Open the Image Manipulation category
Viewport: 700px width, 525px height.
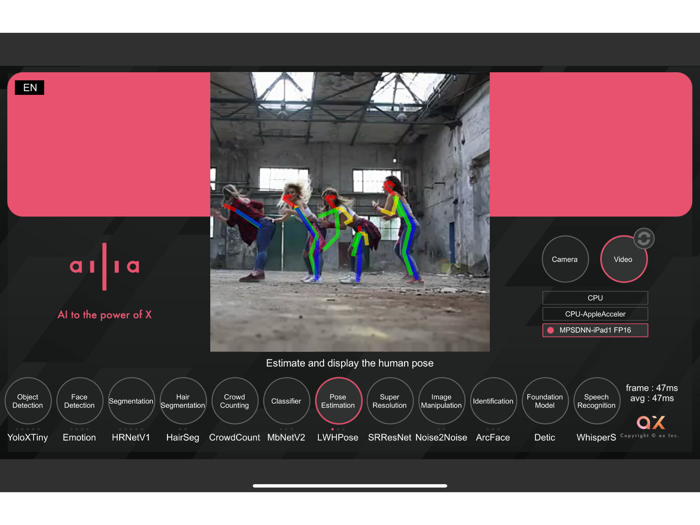(x=441, y=401)
